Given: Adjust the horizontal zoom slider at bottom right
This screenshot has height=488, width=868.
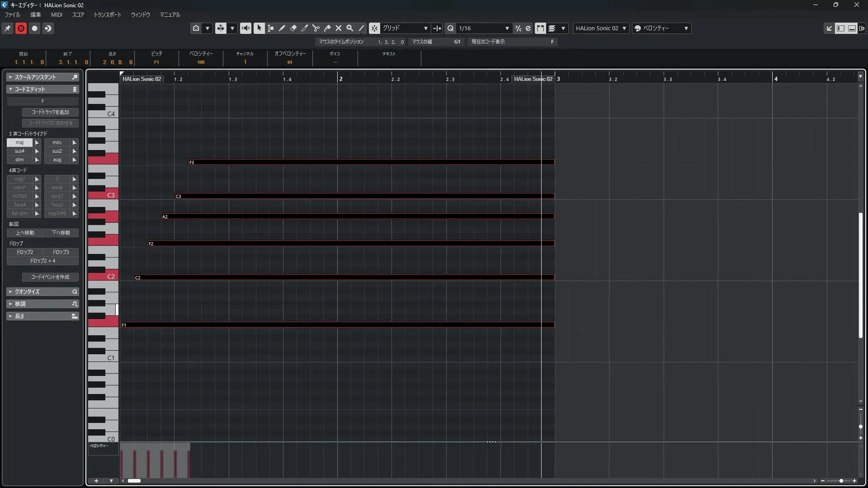Looking at the screenshot, I should 841,481.
